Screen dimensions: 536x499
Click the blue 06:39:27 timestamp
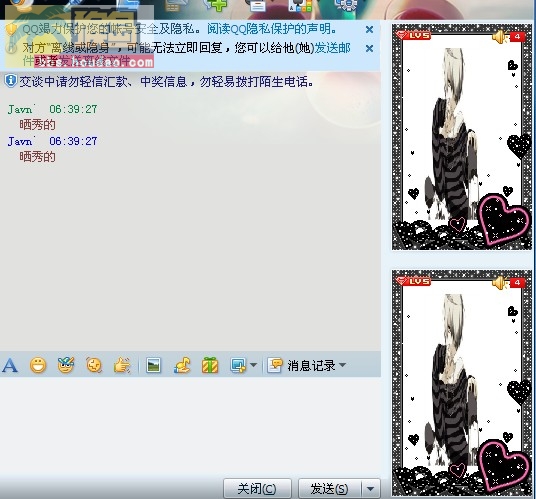click(x=73, y=141)
